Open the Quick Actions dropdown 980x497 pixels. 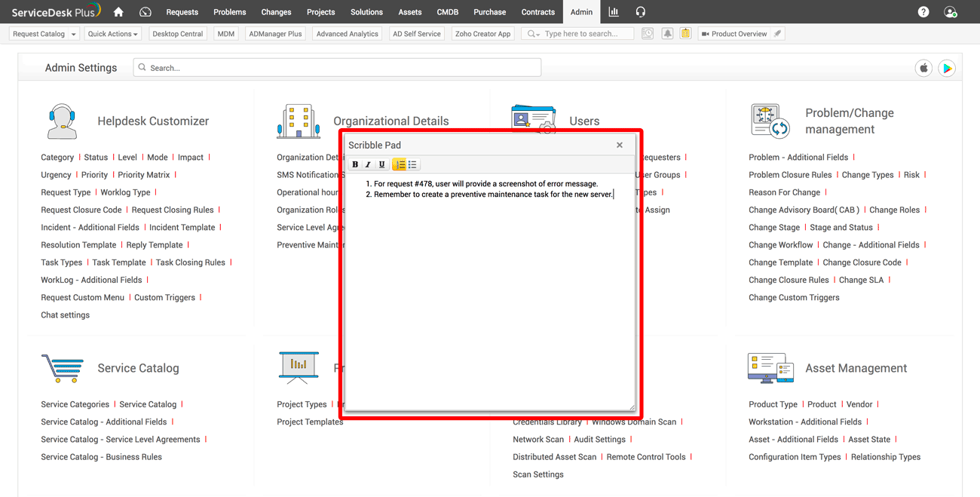pos(112,34)
